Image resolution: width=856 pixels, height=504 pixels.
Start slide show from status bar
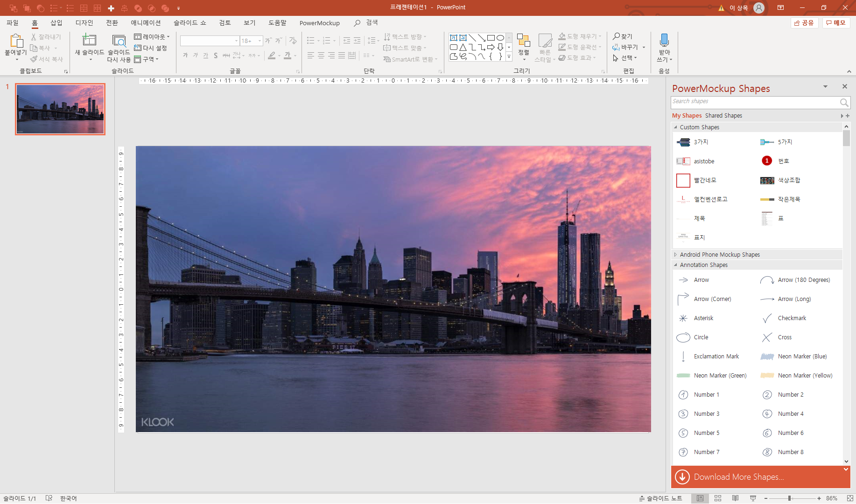pyautogui.click(x=753, y=498)
